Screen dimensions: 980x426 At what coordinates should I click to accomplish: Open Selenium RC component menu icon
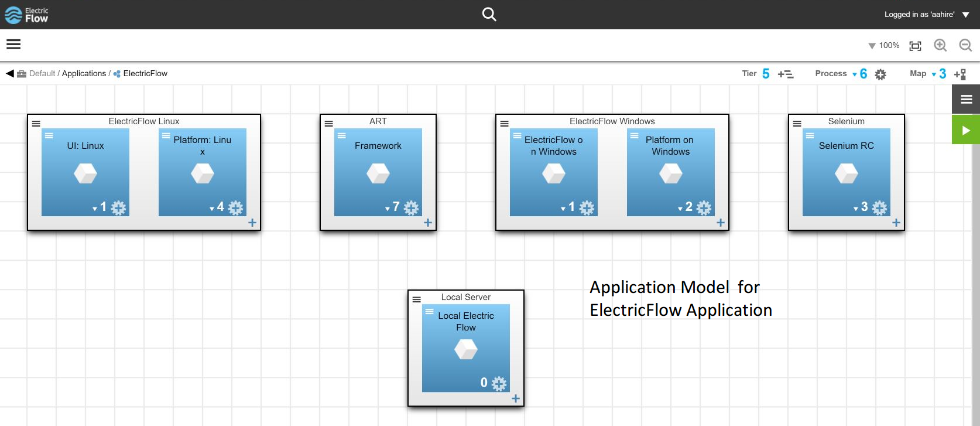click(810, 135)
